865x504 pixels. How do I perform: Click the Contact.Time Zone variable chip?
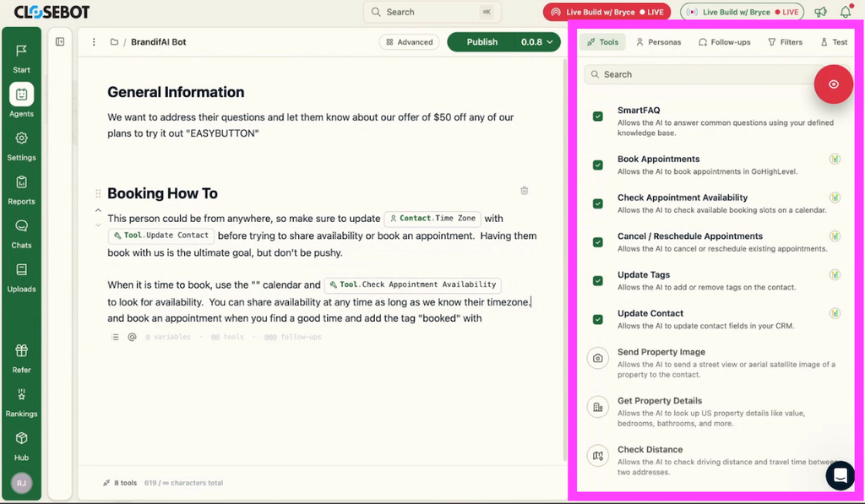pyautogui.click(x=432, y=219)
